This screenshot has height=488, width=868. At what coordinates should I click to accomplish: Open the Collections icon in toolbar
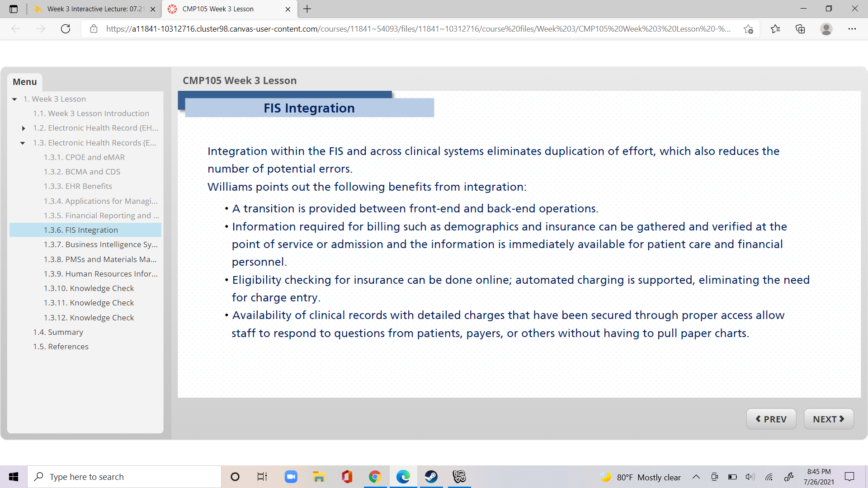pyautogui.click(x=800, y=29)
